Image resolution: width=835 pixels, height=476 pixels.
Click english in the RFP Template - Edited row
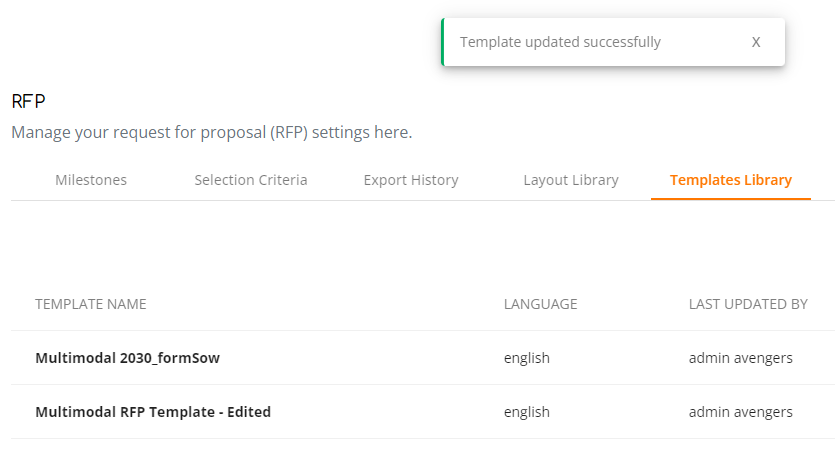pyautogui.click(x=527, y=412)
